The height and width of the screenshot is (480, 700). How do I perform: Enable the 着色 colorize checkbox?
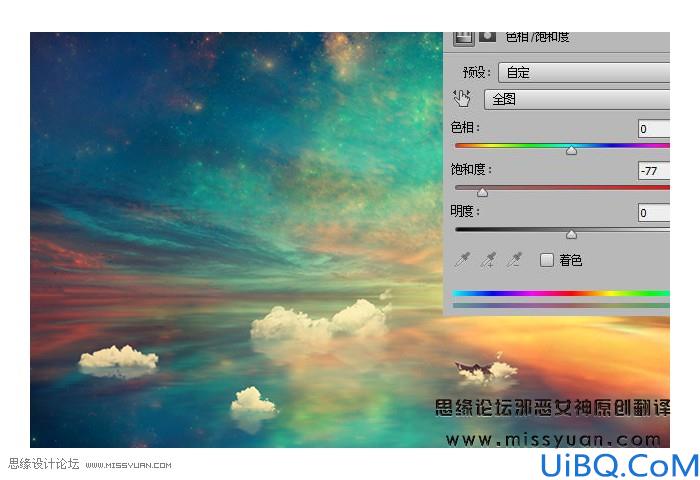tap(546, 260)
